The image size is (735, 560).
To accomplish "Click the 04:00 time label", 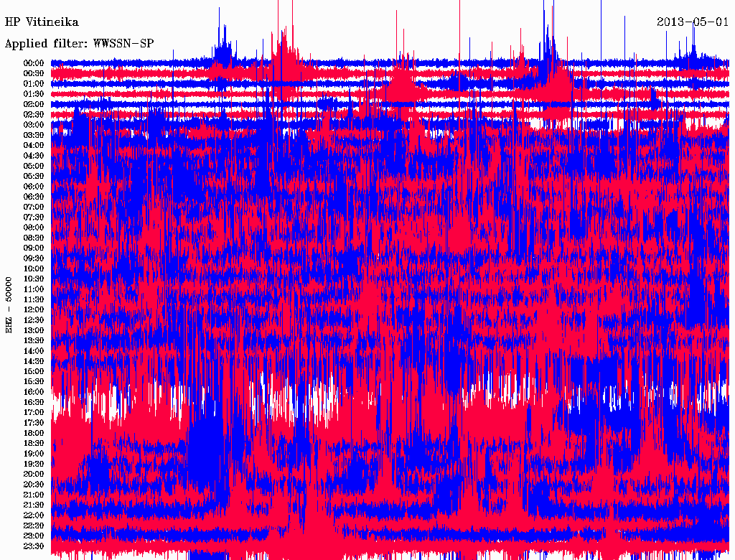I will tap(34, 146).
